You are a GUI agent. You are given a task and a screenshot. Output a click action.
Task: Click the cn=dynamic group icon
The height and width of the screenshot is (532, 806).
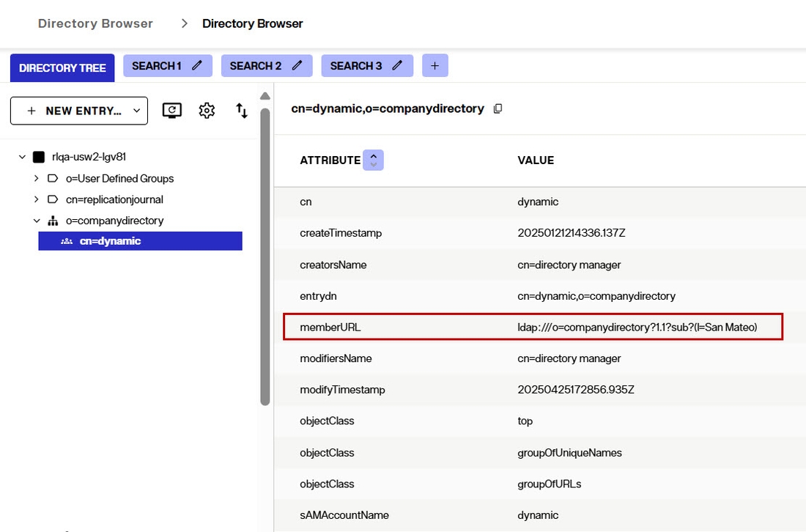click(x=66, y=241)
